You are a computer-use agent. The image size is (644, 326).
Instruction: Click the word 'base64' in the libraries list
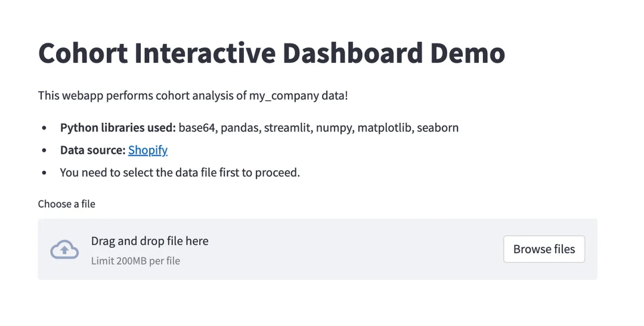(x=196, y=128)
